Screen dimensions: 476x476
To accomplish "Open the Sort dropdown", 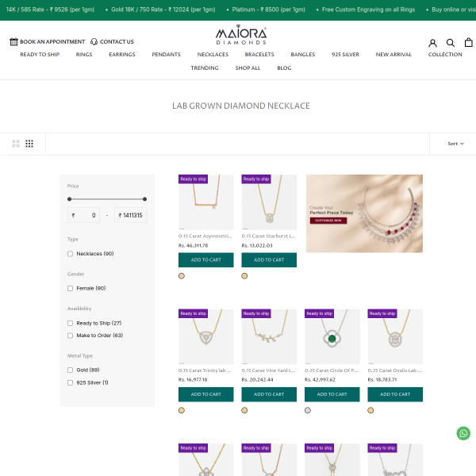I will pyautogui.click(x=455, y=144).
